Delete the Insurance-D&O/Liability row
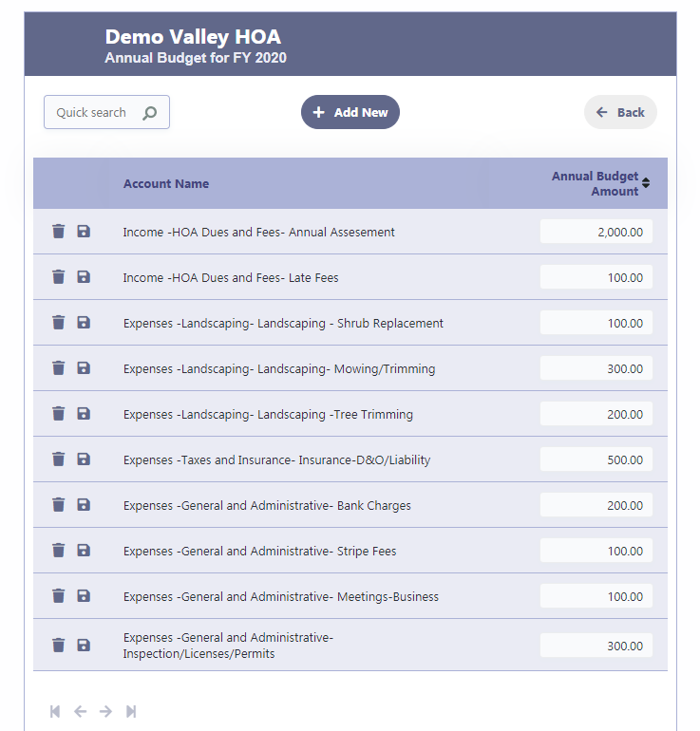 [x=58, y=459]
